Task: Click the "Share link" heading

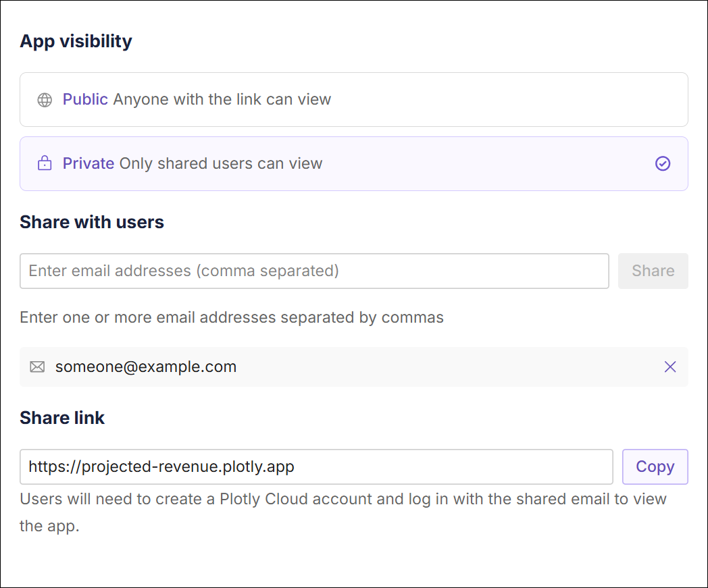Action: [62, 418]
